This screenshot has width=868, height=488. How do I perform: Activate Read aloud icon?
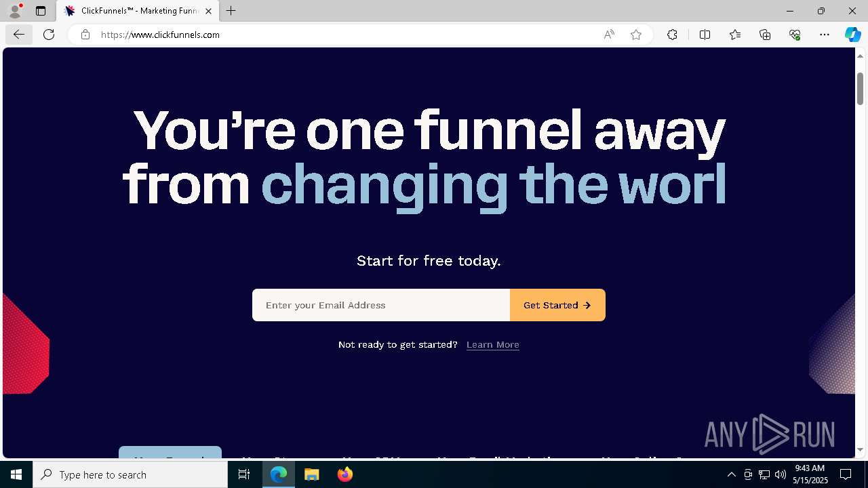point(609,35)
